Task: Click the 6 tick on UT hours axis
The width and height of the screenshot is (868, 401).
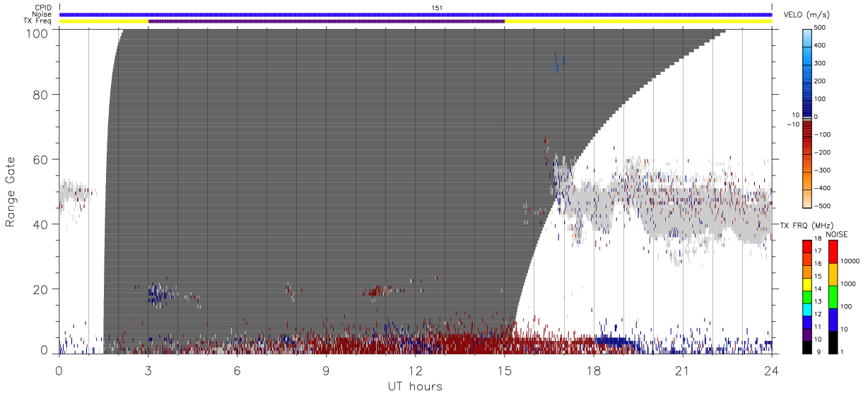Action: [237, 370]
